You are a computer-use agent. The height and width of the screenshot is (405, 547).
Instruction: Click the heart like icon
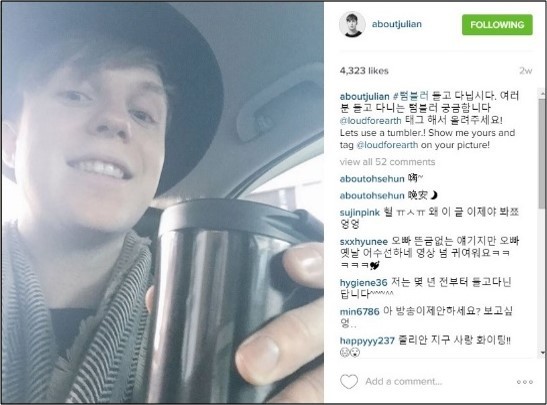[x=349, y=381]
